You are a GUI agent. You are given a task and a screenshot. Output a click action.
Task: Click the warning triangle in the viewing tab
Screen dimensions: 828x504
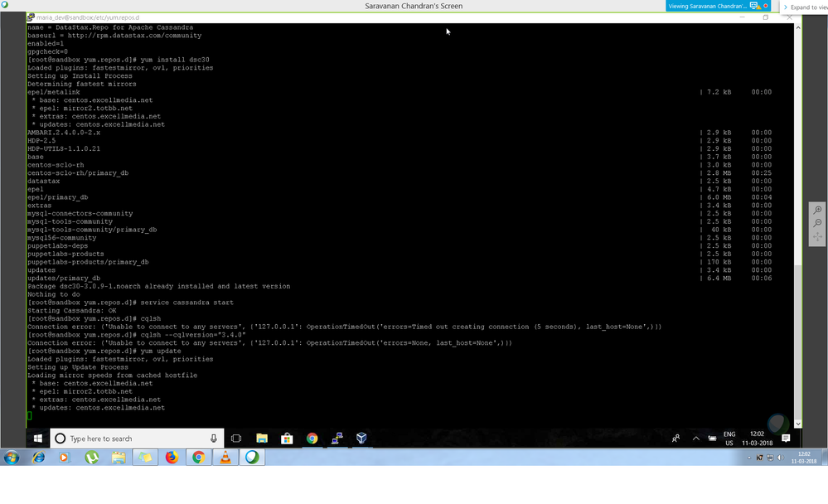coord(759,6)
